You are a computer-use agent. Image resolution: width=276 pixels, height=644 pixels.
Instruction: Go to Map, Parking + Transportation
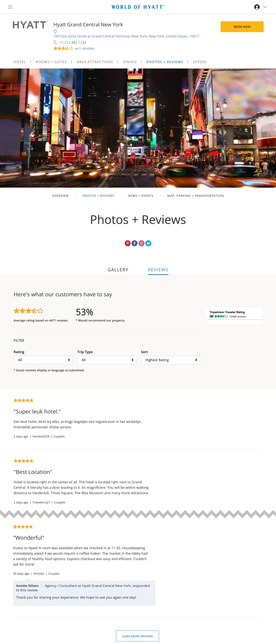tap(195, 196)
